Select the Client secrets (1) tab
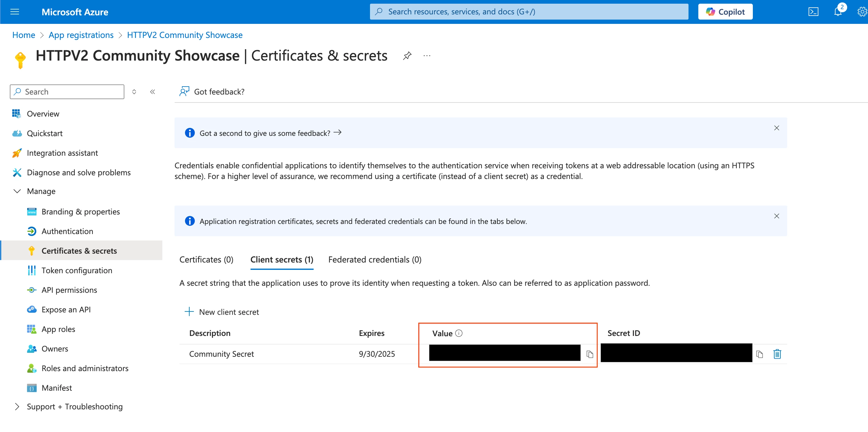The height and width of the screenshot is (432, 868). (282, 259)
